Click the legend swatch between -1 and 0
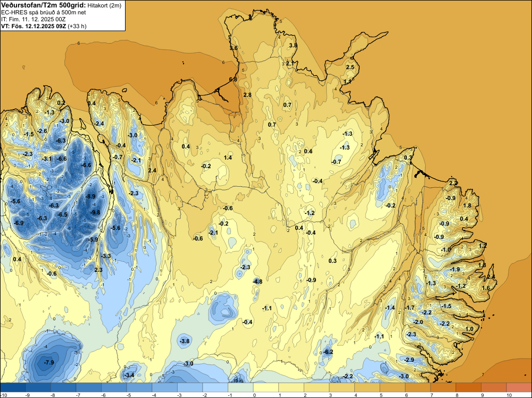Image resolution: width=532 pixels, height=398 pixels. (x=240, y=387)
